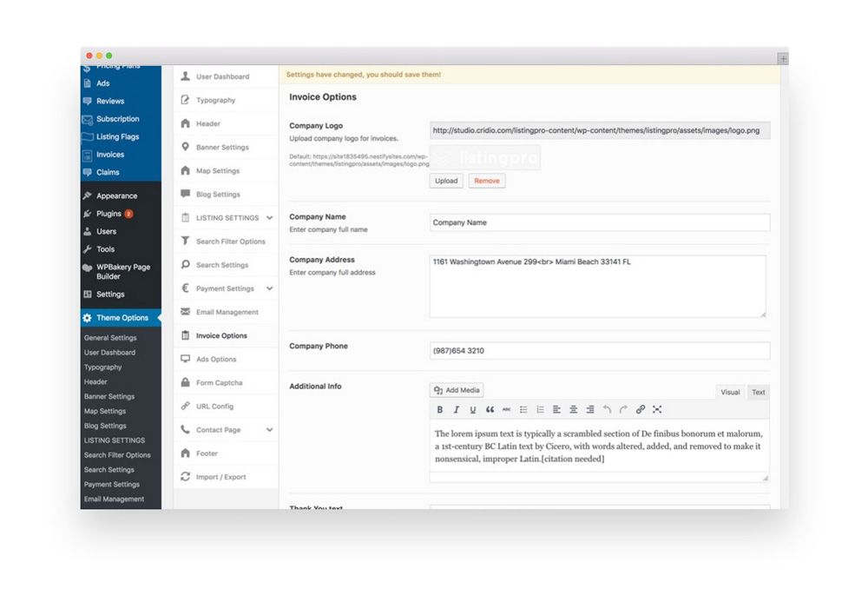Viewport: 868px width, 602px height.
Task: Insert a link with the chain icon
Action: coord(640,410)
